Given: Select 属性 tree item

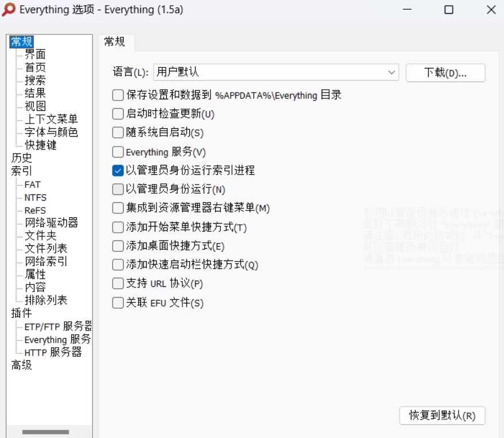Looking at the screenshot, I should pyautogui.click(x=35, y=274).
